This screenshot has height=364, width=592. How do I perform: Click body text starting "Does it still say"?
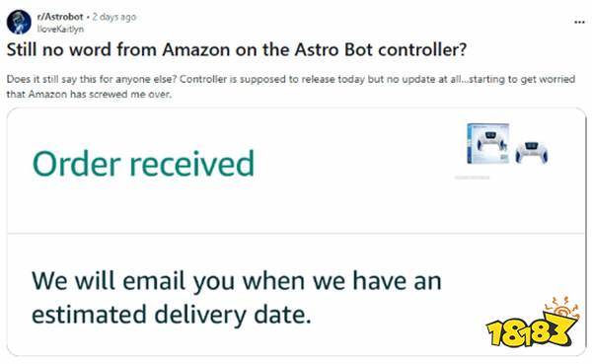(x=291, y=79)
